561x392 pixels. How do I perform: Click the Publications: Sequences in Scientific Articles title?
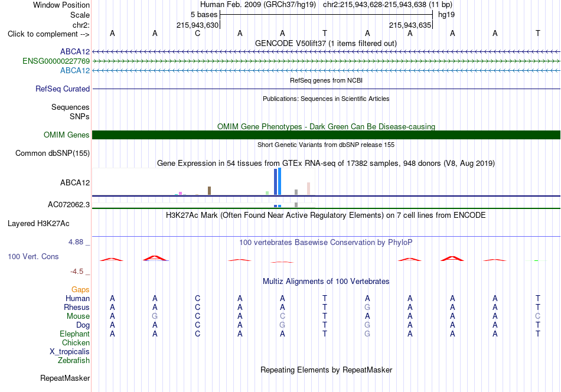pos(326,99)
